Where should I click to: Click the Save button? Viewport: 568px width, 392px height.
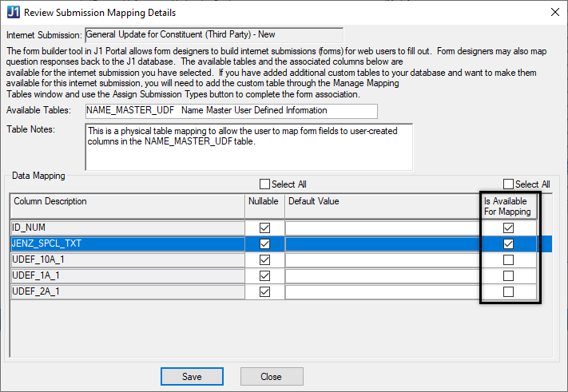192,377
